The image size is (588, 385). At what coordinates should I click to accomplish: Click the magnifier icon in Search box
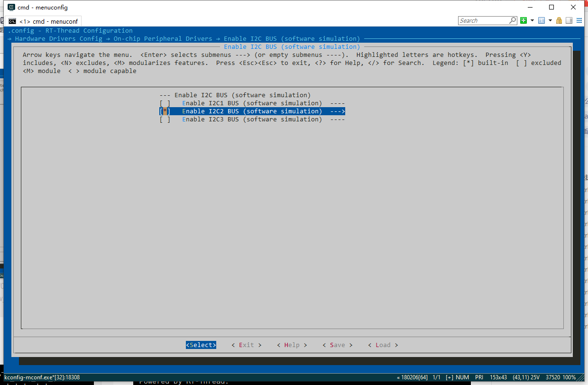[x=513, y=20]
